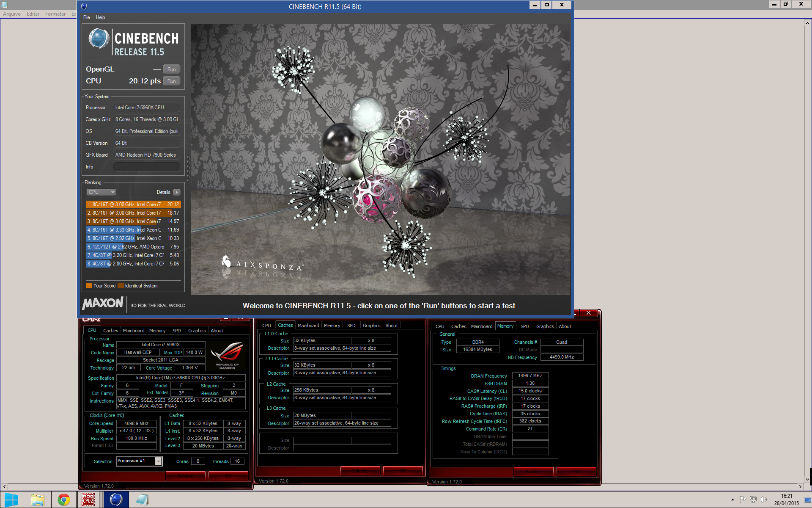The width and height of the screenshot is (812, 508).
Task: Open Arquivo menu in background window
Action: click(x=12, y=14)
